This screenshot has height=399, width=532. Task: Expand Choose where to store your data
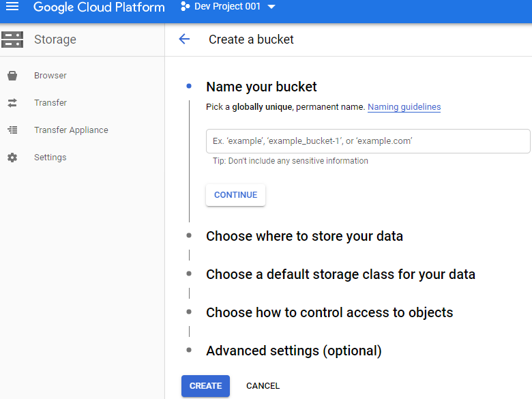click(304, 236)
